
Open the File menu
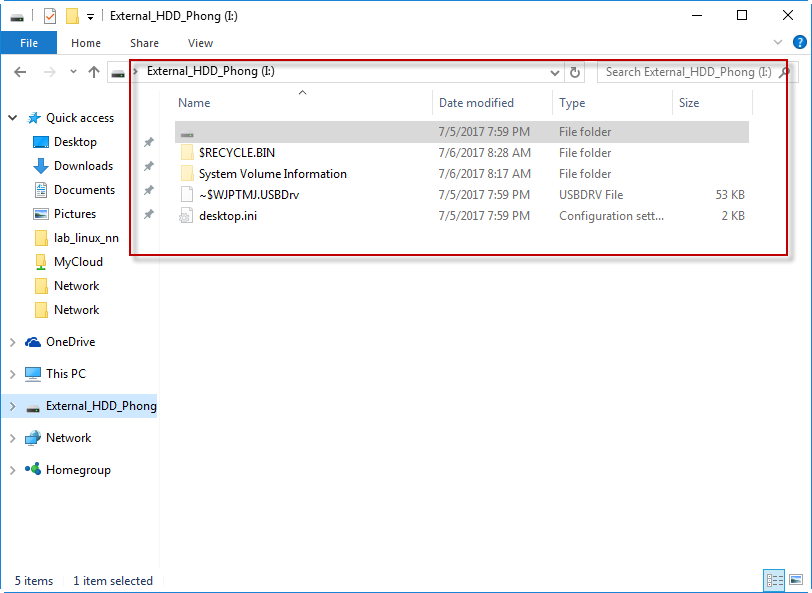[x=28, y=43]
